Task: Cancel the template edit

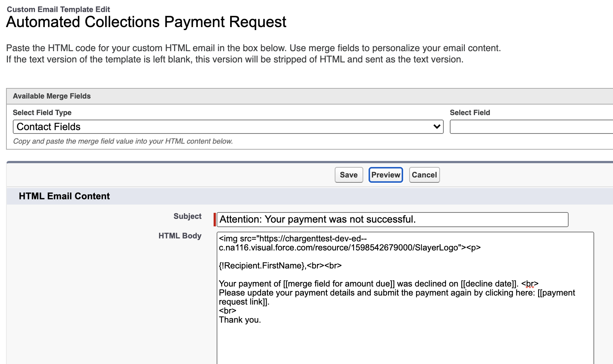Action: (x=424, y=174)
